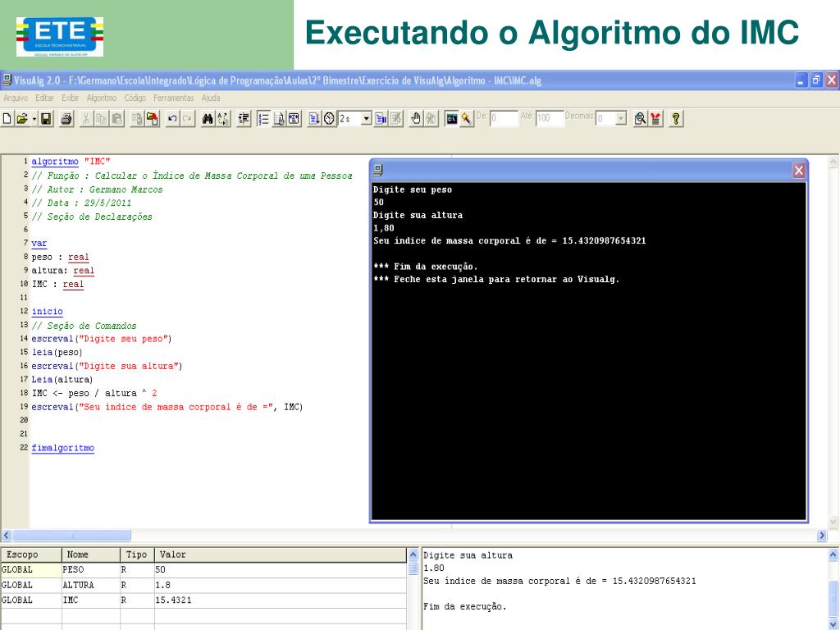Click the Copy icon in toolbar
Screen dimensions: 840x630
coord(101,118)
